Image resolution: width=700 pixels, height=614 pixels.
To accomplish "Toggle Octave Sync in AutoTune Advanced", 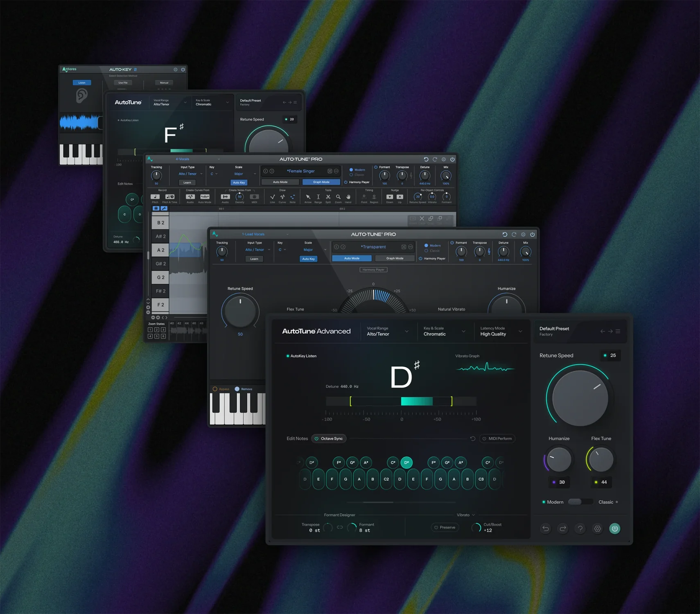I will tap(329, 438).
